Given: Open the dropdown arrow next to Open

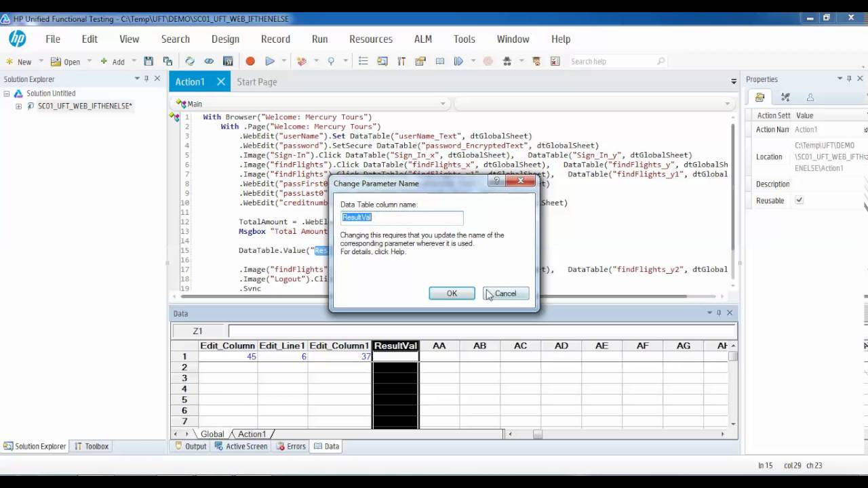Looking at the screenshot, I should 89,61.
